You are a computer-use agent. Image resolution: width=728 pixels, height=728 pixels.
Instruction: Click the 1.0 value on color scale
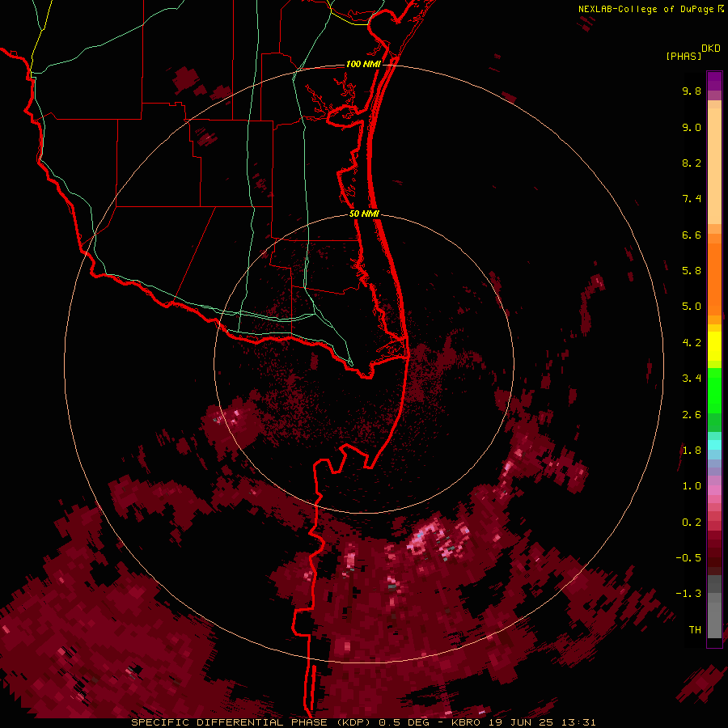click(692, 486)
